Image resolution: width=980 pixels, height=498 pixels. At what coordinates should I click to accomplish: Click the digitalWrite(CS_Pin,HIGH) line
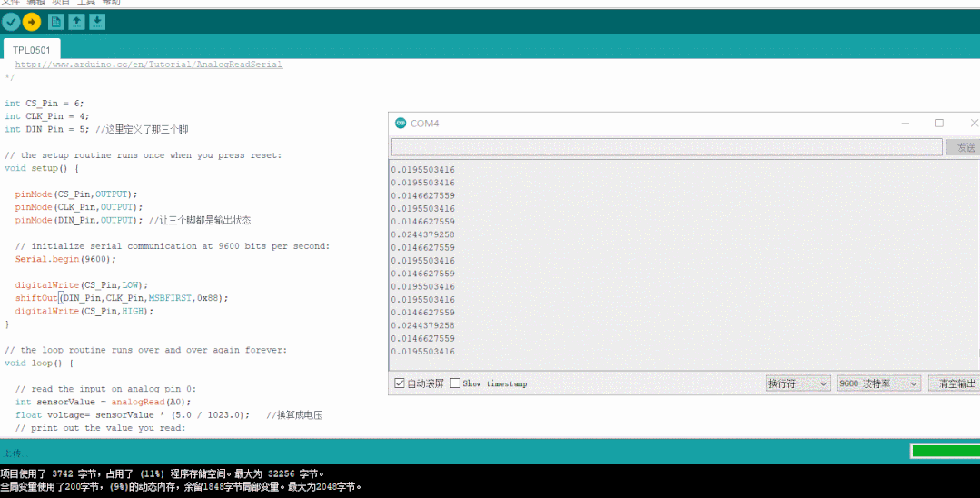(84, 311)
